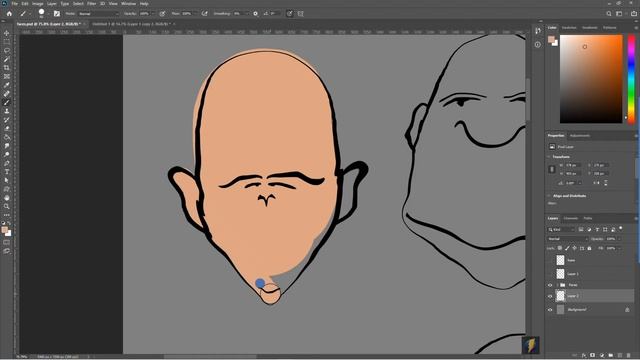
Task: Hide the Layer 2 layer
Action: [550, 296]
